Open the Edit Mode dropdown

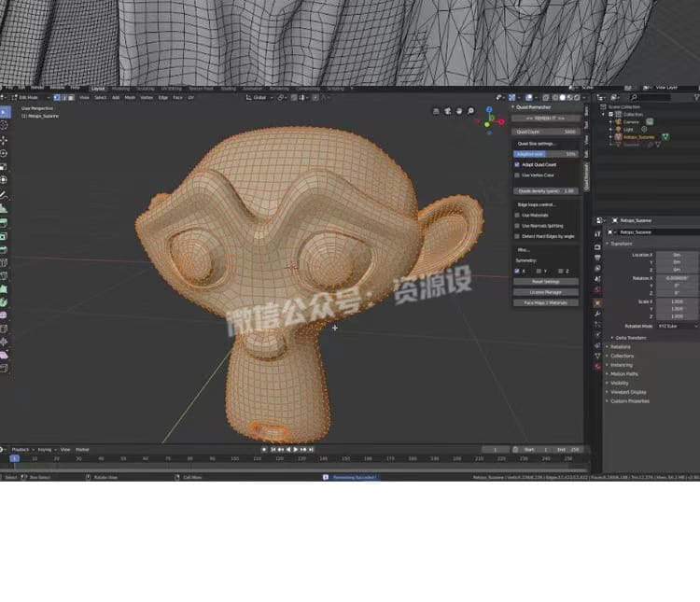[x=31, y=97]
